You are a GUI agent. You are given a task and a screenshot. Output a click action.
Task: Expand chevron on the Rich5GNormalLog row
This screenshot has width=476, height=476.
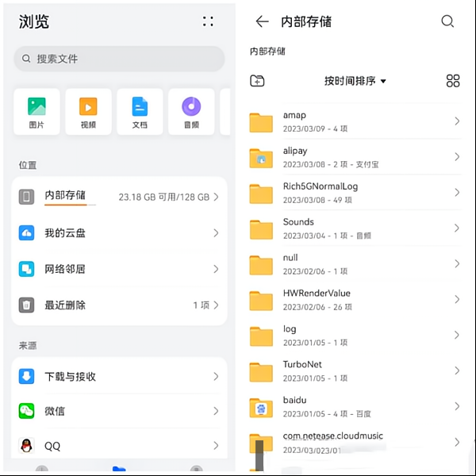pyautogui.click(x=457, y=192)
